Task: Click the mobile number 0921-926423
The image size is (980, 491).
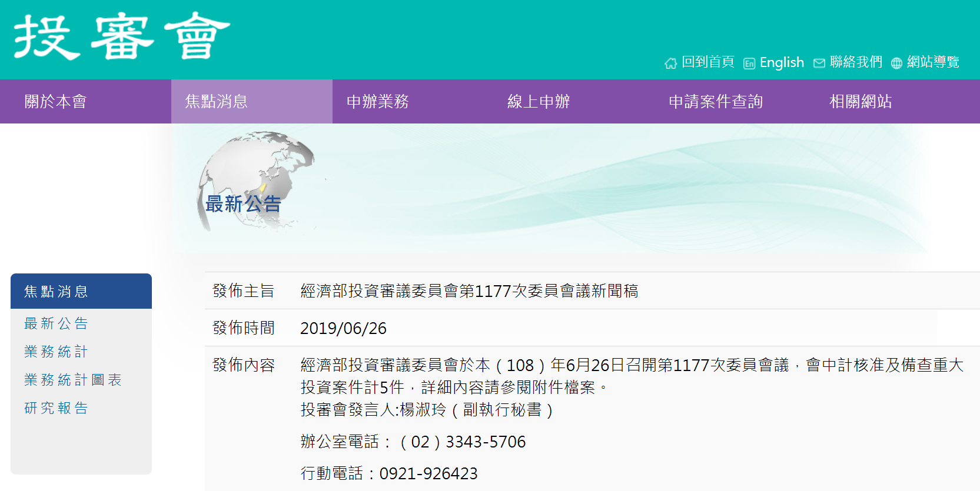Action: (x=428, y=473)
